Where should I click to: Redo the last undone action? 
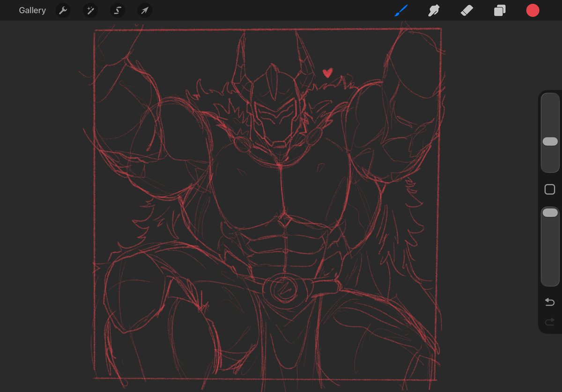[550, 321]
